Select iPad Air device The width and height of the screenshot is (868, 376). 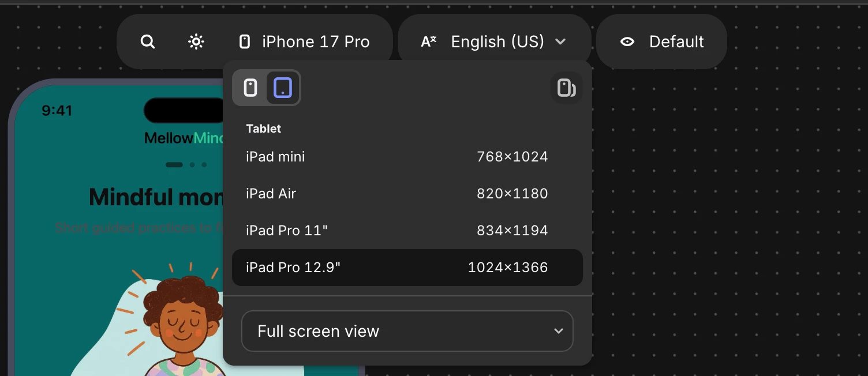click(407, 193)
